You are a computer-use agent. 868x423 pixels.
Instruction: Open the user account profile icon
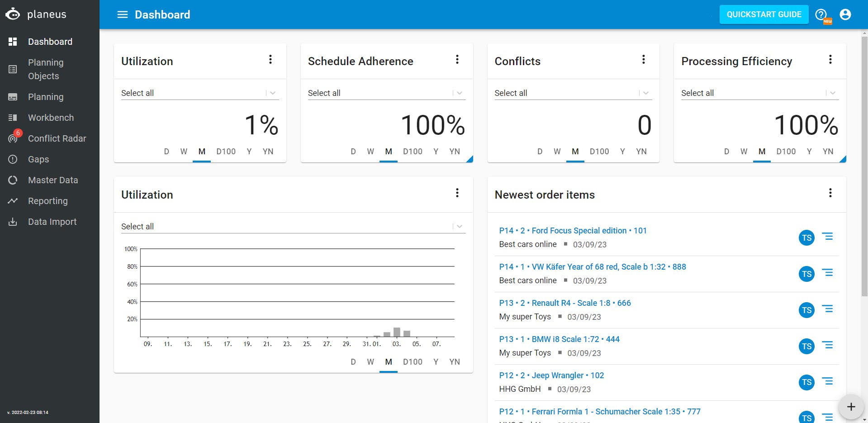coord(845,14)
